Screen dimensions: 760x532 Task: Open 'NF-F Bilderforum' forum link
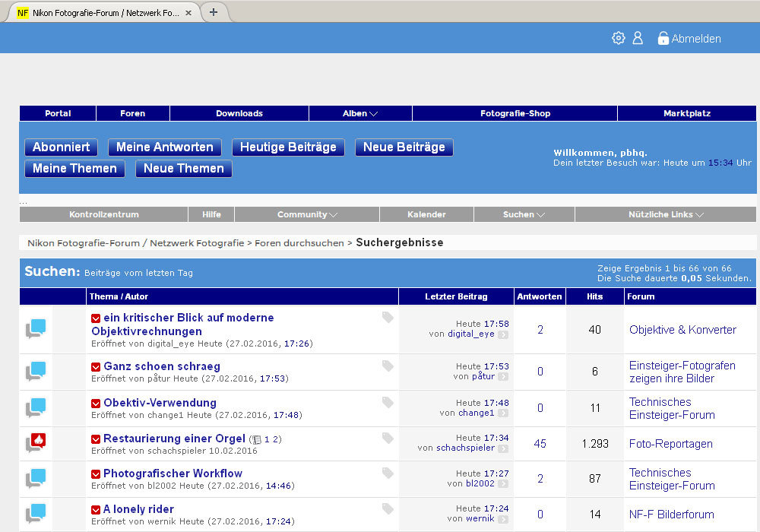671,515
